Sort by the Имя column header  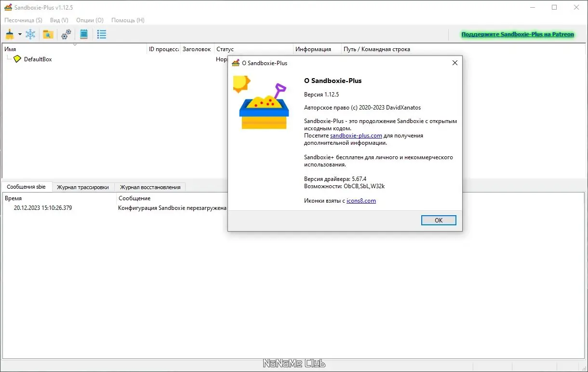pyautogui.click(x=75, y=49)
